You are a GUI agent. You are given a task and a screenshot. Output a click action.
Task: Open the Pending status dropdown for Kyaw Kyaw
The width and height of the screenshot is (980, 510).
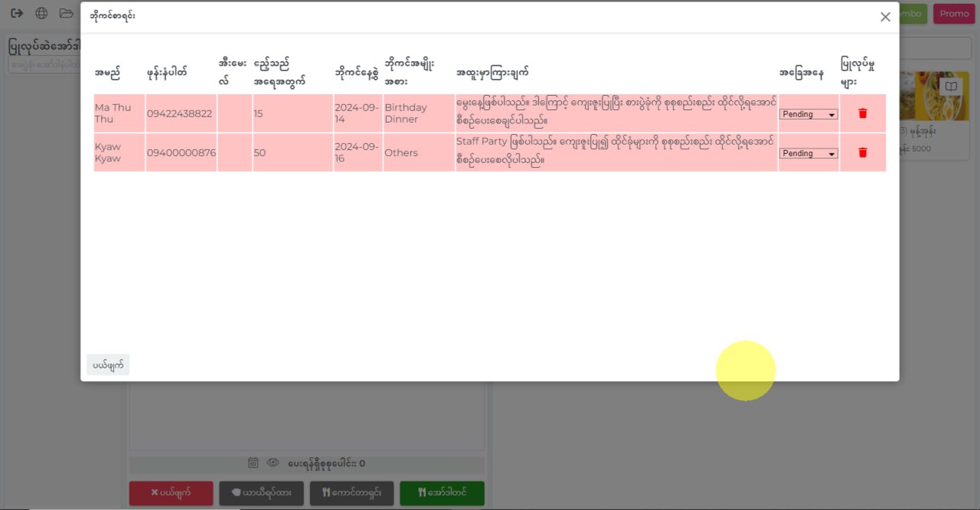point(808,153)
